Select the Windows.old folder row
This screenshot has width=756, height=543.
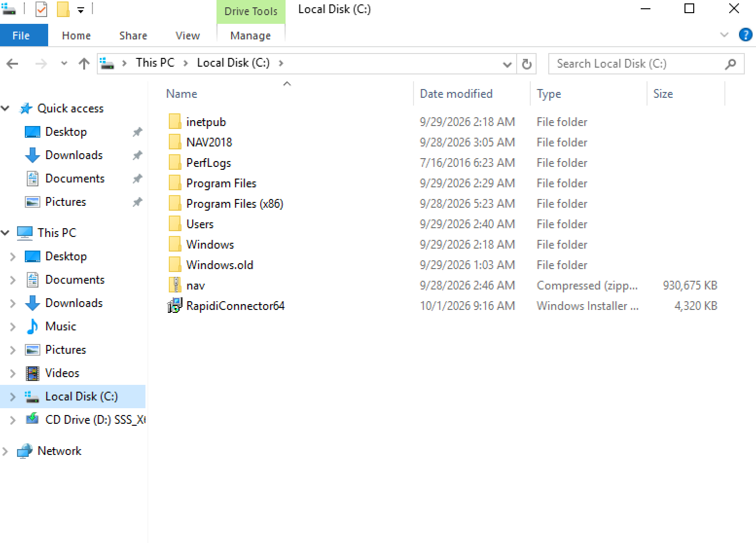pos(443,265)
